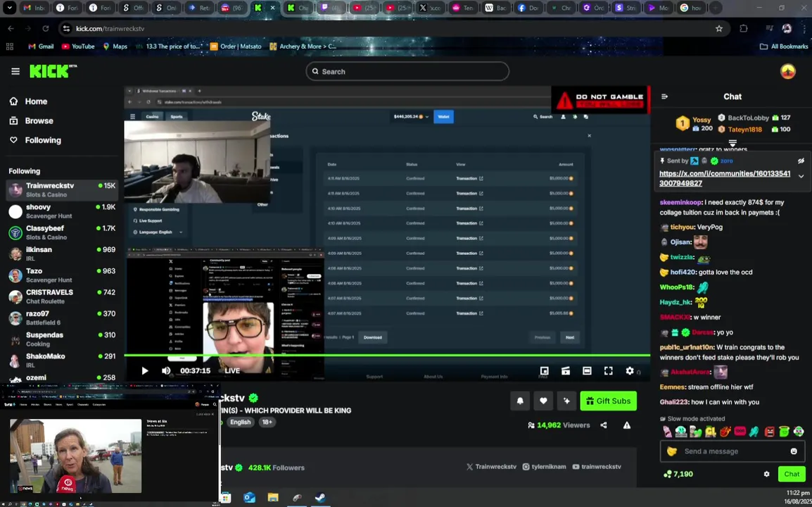Select the Trainwreckstv followed channel

point(62,189)
